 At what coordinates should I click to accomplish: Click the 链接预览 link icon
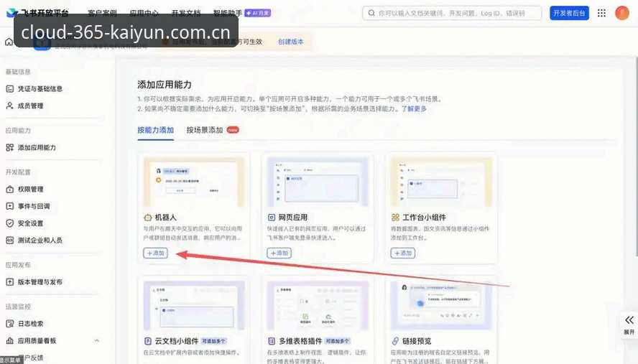pos(395,341)
